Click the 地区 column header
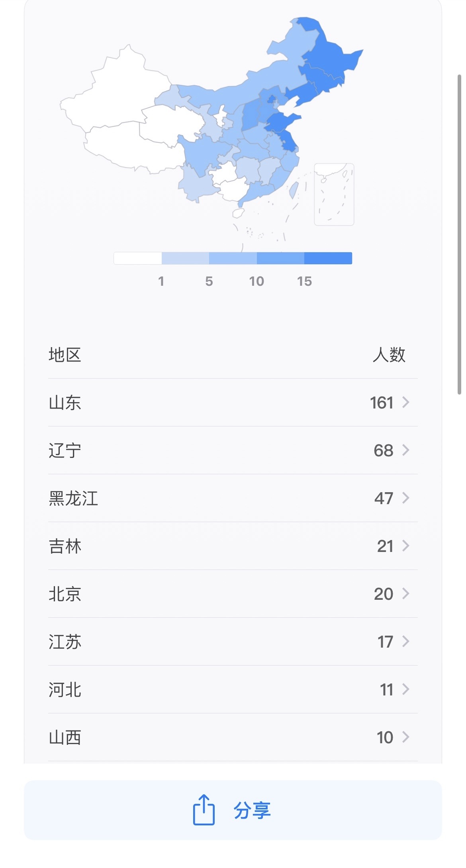Image resolution: width=466 pixels, height=868 pixels. point(65,355)
